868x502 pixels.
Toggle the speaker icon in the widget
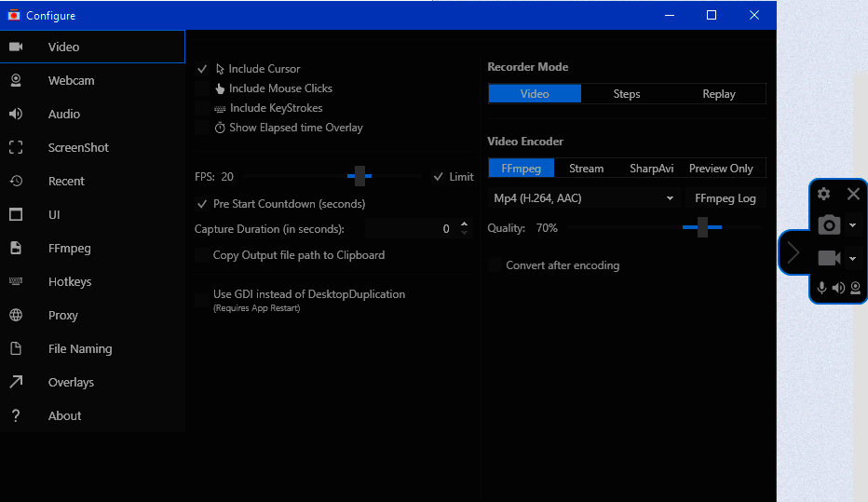tap(838, 288)
